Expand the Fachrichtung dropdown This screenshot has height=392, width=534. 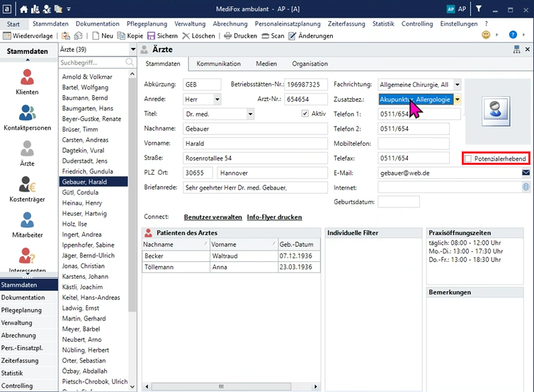tap(457, 84)
